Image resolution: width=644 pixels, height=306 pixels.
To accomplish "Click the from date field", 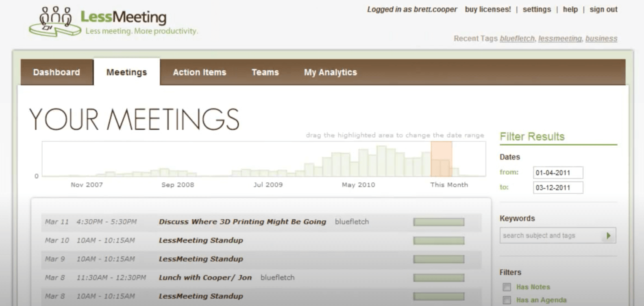I will 558,173.
